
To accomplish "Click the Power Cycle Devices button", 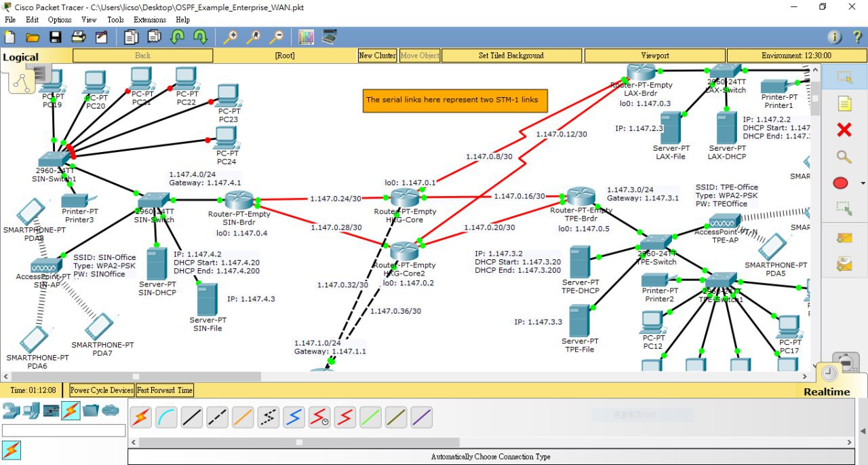I will coord(102,390).
